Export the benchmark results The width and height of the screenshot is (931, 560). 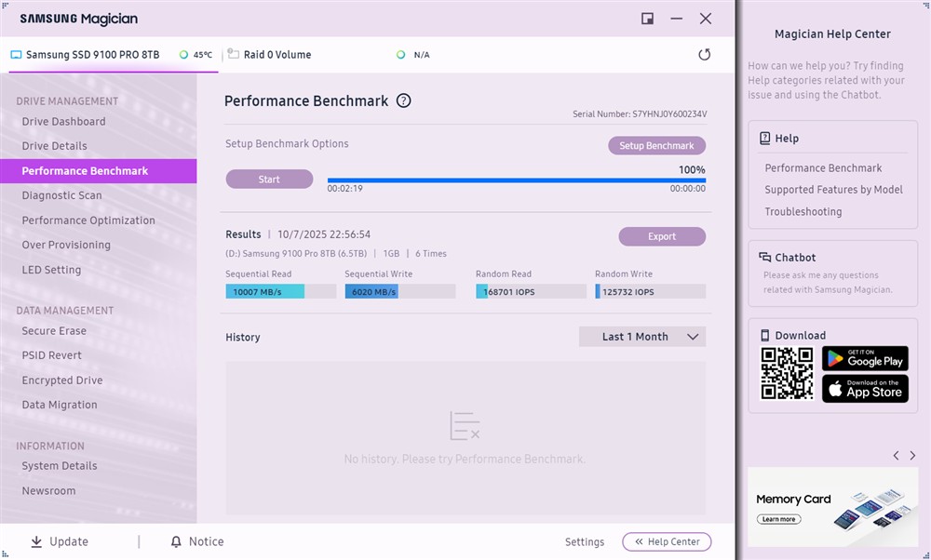click(662, 236)
